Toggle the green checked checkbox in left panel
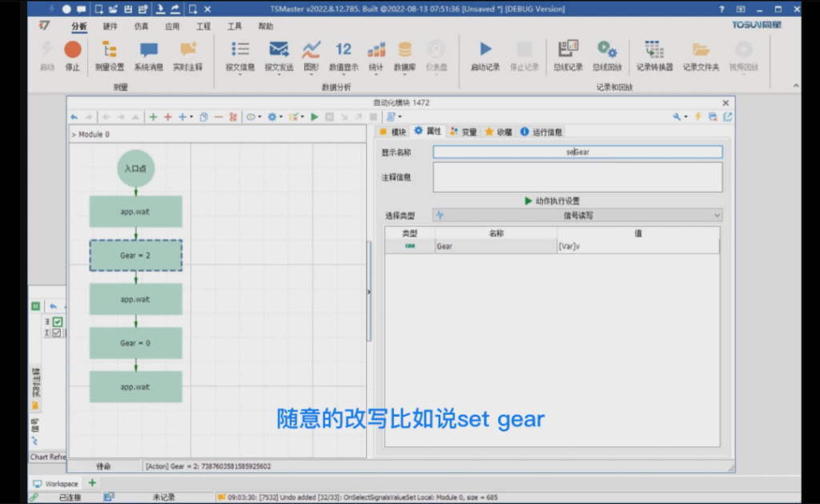The image size is (820, 504). tap(57, 322)
